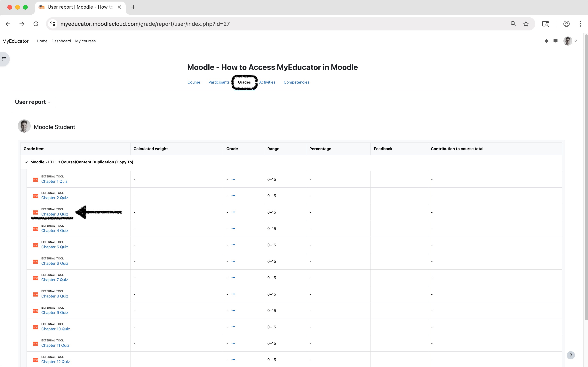588x367 pixels.
Task: Collapse the Moodle - LTI 1.3 Course category
Action: click(26, 162)
